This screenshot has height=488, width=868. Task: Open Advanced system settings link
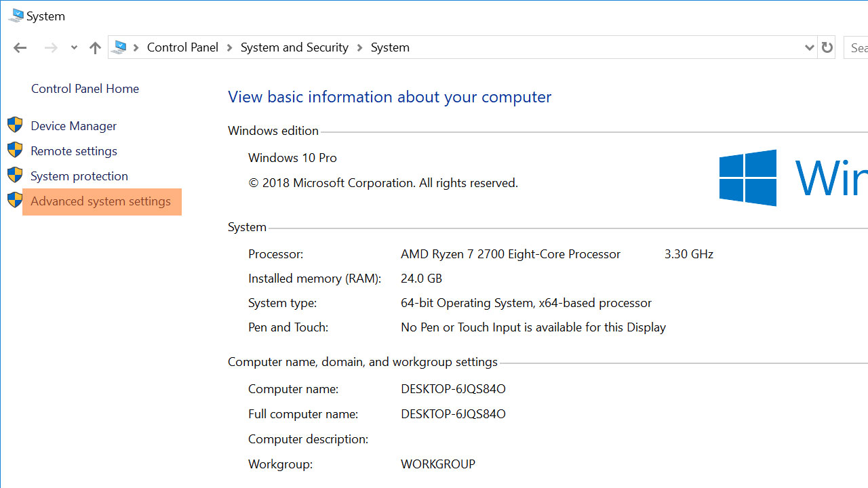coord(100,201)
